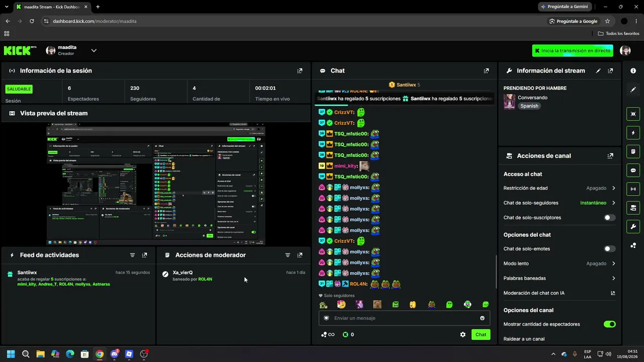Open the emoji picker in the message box
The height and width of the screenshot is (362, 644).
[482, 318]
